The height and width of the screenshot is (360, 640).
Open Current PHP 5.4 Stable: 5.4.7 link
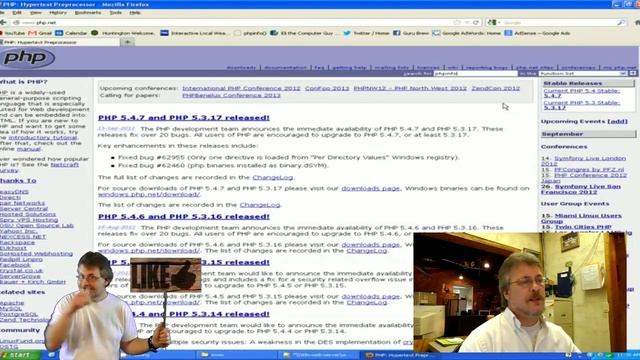coord(582,93)
